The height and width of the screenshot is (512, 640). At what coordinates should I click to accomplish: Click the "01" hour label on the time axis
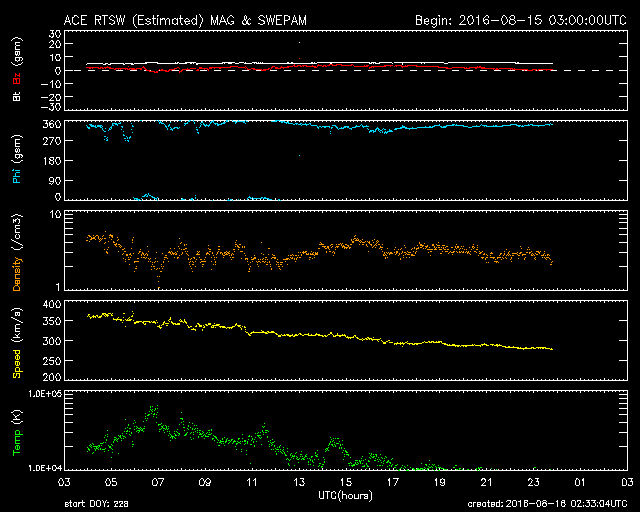pos(580,482)
